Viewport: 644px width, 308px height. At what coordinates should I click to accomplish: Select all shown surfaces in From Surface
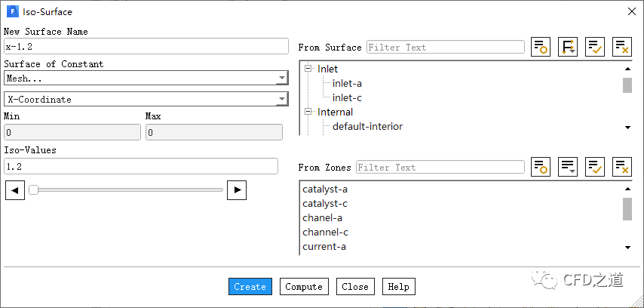pos(595,47)
